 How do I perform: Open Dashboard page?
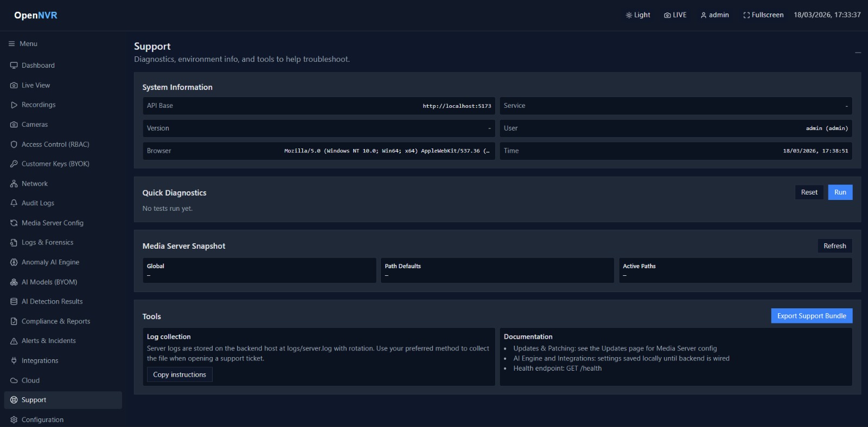tap(63, 66)
